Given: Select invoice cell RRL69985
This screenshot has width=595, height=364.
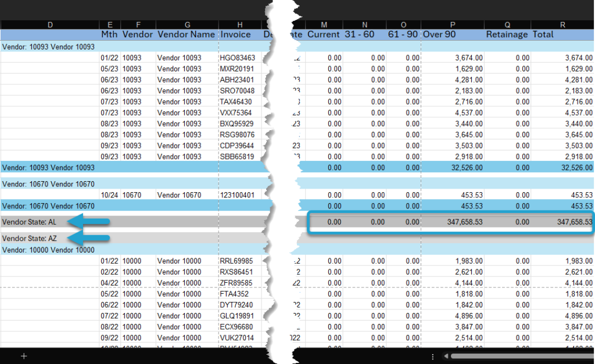Looking at the screenshot, I should coord(240,261).
